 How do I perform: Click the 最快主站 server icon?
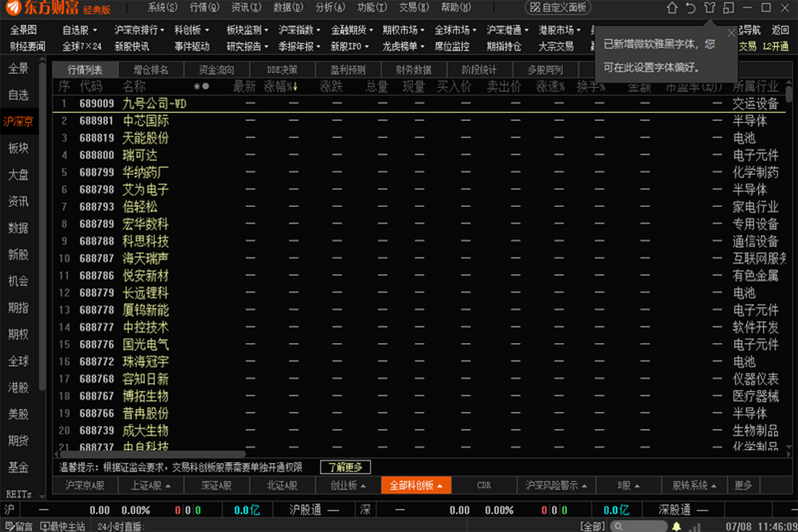click(63, 527)
